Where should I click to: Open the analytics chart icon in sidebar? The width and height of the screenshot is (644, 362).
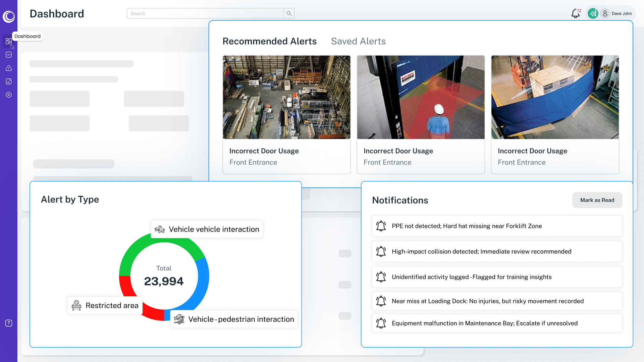pos(9,55)
